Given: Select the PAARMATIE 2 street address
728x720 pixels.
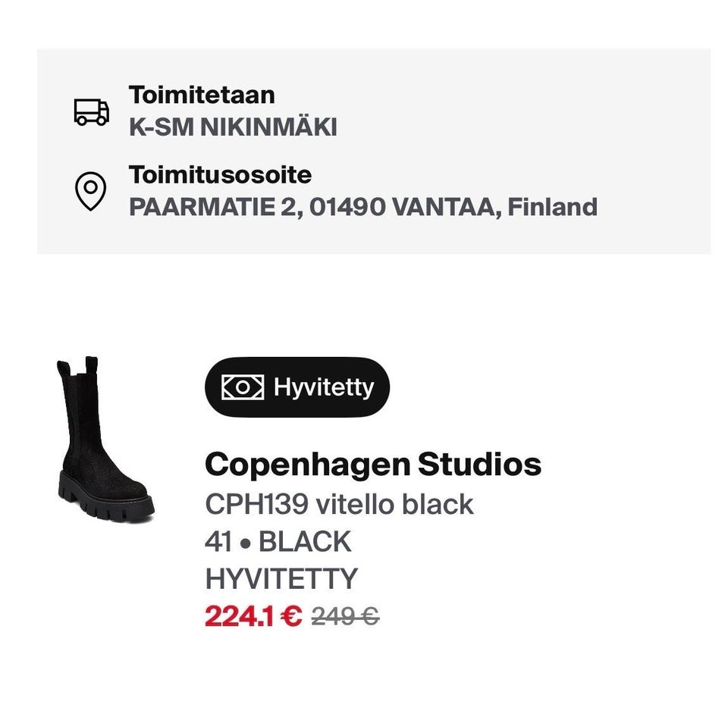Looking at the screenshot, I should coord(211,207).
